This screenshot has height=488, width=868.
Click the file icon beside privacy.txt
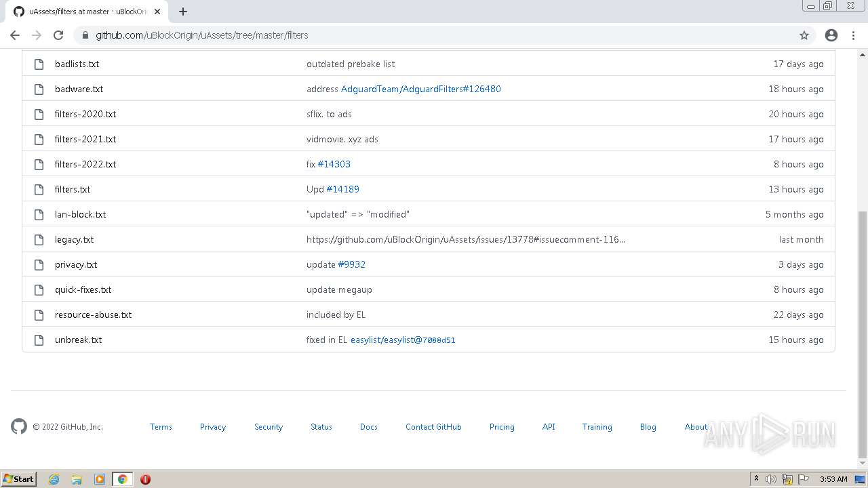tap(39, 264)
